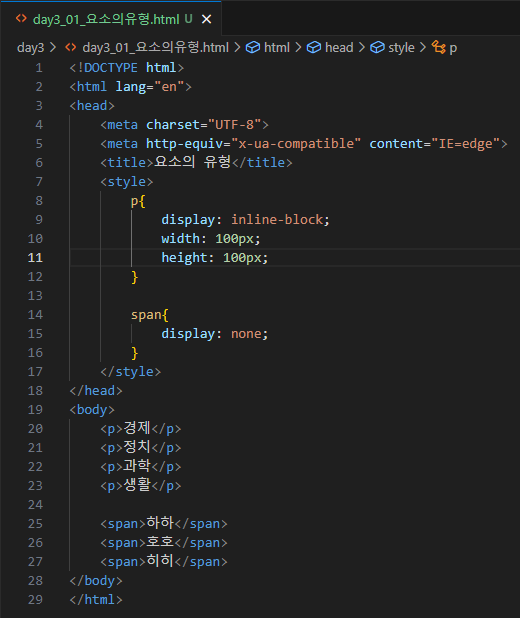Open the day3 folder breadcrumb
The height and width of the screenshot is (618, 520).
[x=30, y=48]
